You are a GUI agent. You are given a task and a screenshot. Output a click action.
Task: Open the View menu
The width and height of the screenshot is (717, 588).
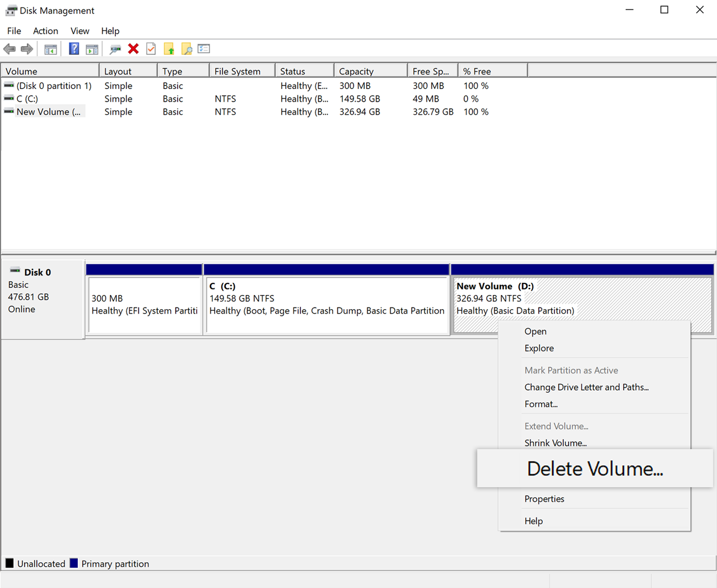coord(80,31)
